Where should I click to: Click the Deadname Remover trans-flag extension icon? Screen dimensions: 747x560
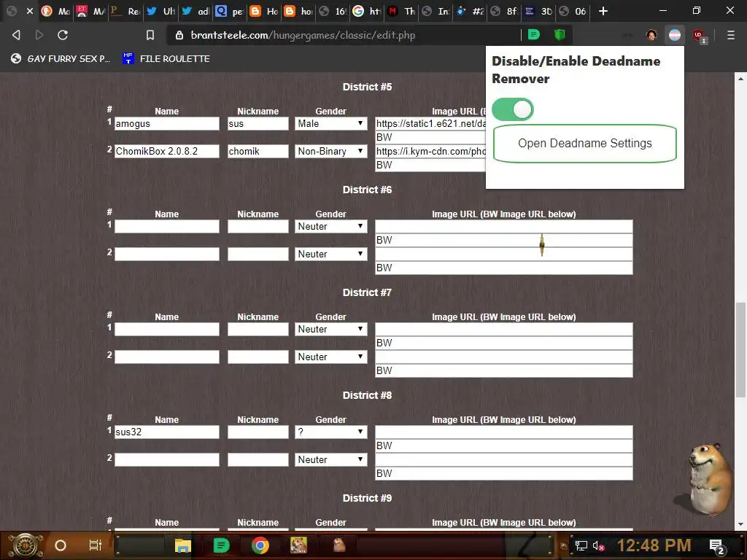tap(675, 35)
